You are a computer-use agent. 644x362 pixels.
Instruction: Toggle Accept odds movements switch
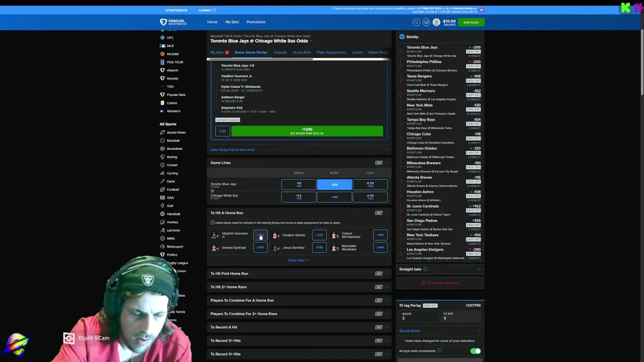pos(475,351)
